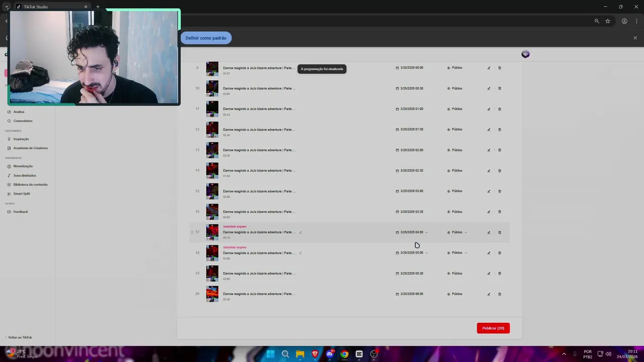Click the Público label on row 19
Screen dimensions: 644x362
click(457, 274)
